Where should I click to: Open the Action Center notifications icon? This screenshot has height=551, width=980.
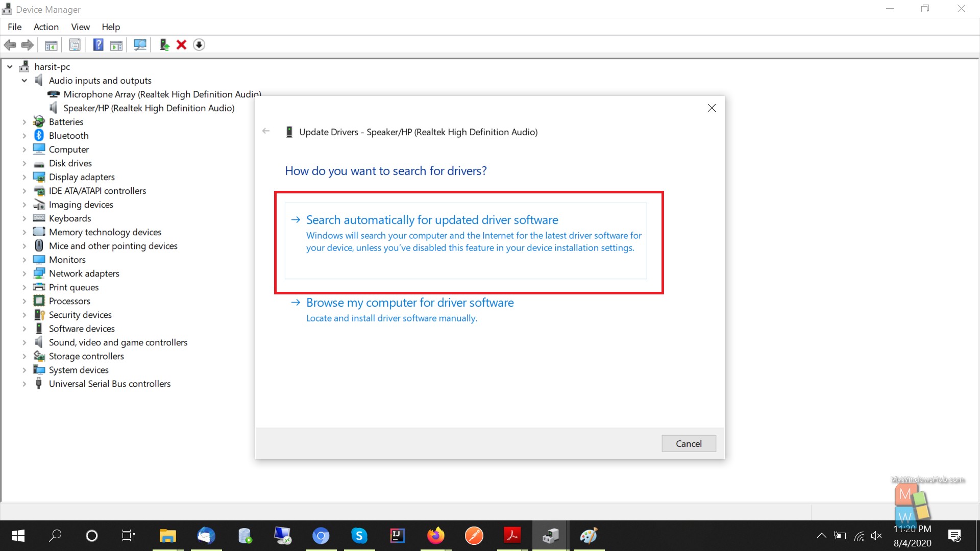pyautogui.click(x=954, y=536)
